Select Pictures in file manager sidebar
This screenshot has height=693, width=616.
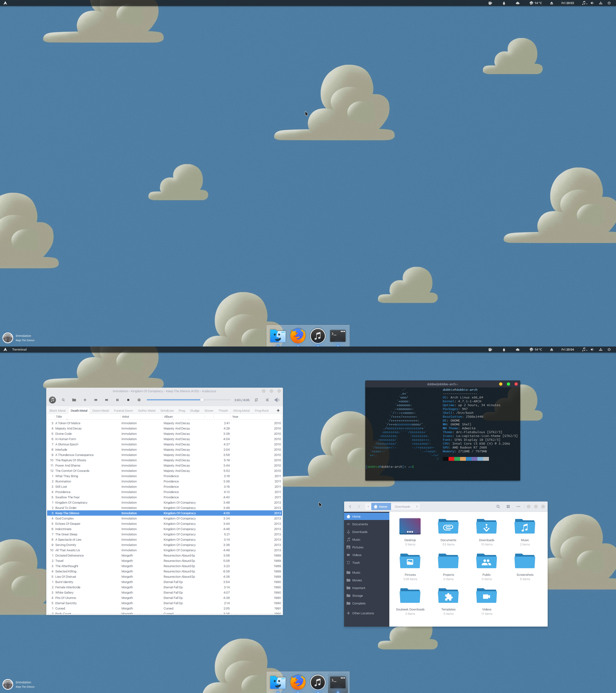click(x=366, y=547)
